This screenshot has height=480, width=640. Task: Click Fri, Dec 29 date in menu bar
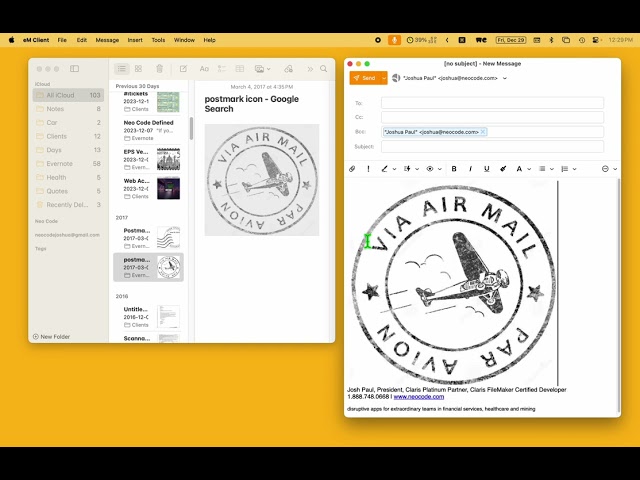click(x=511, y=40)
